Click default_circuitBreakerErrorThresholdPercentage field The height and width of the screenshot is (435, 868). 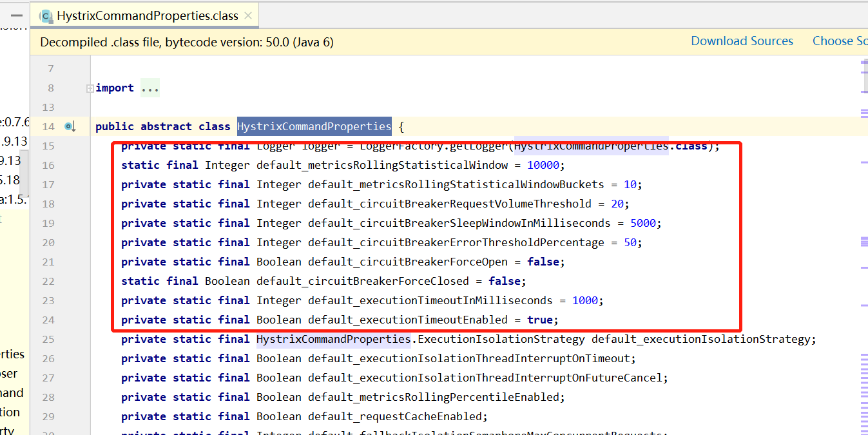456,242
